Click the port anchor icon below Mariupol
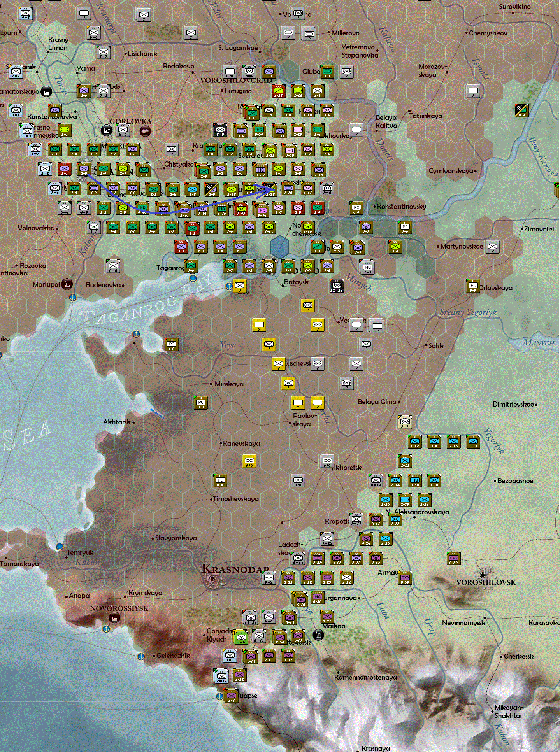560x752 pixels. coord(72,298)
